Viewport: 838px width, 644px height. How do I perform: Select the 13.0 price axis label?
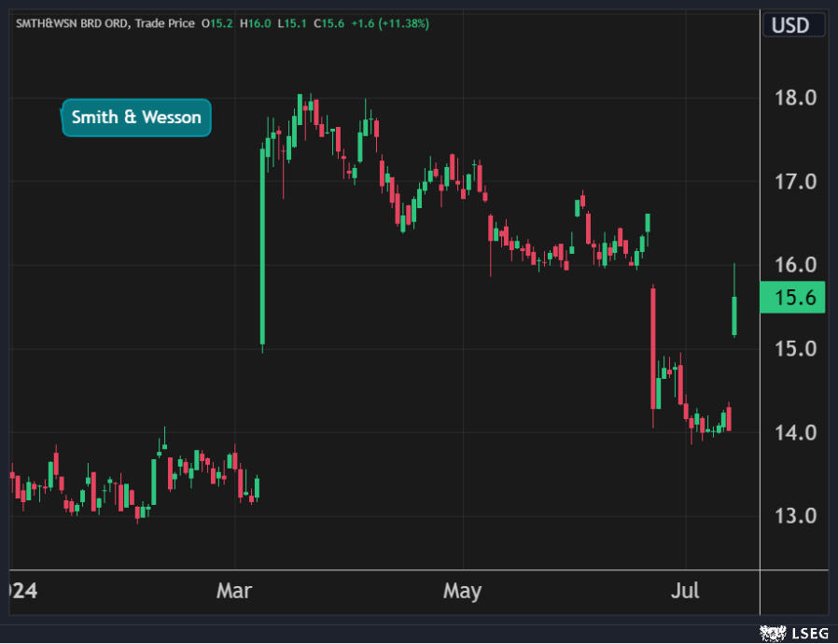[x=797, y=516]
